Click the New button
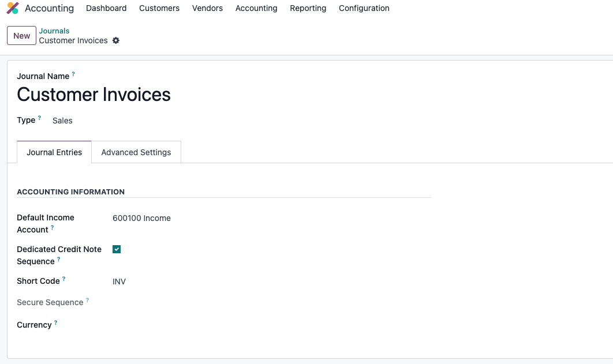This screenshot has height=364, width=613. coord(21,36)
